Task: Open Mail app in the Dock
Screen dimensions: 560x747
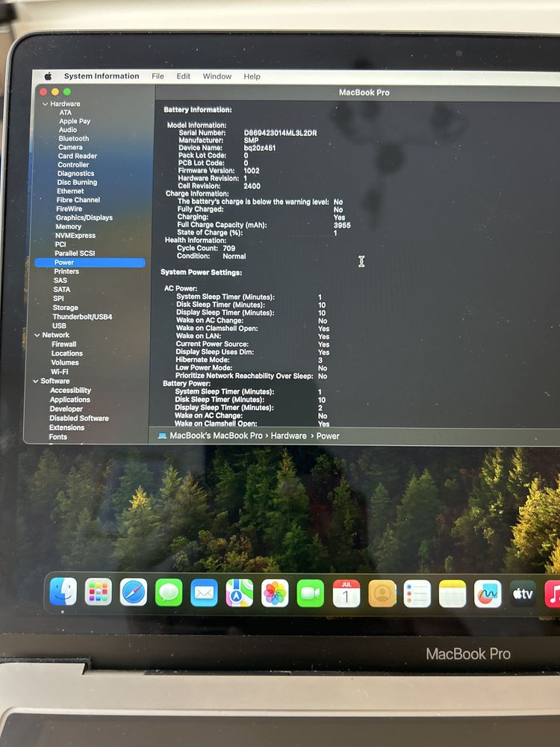Action: (x=205, y=593)
